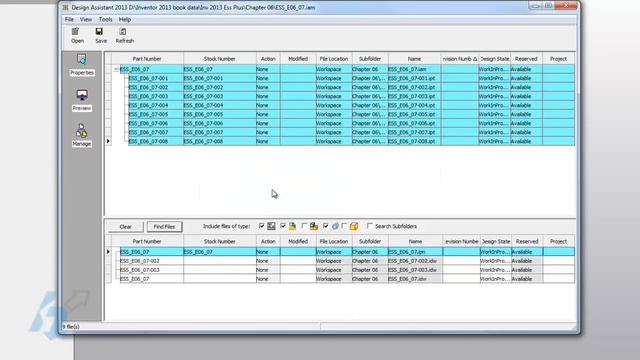Click the lower table Name column header
The width and height of the screenshot is (640, 360).
pyautogui.click(x=415, y=241)
